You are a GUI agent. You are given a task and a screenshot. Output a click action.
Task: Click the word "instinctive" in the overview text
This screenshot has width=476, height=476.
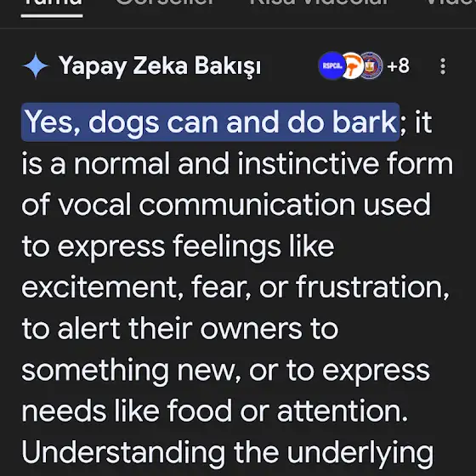[308, 163]
